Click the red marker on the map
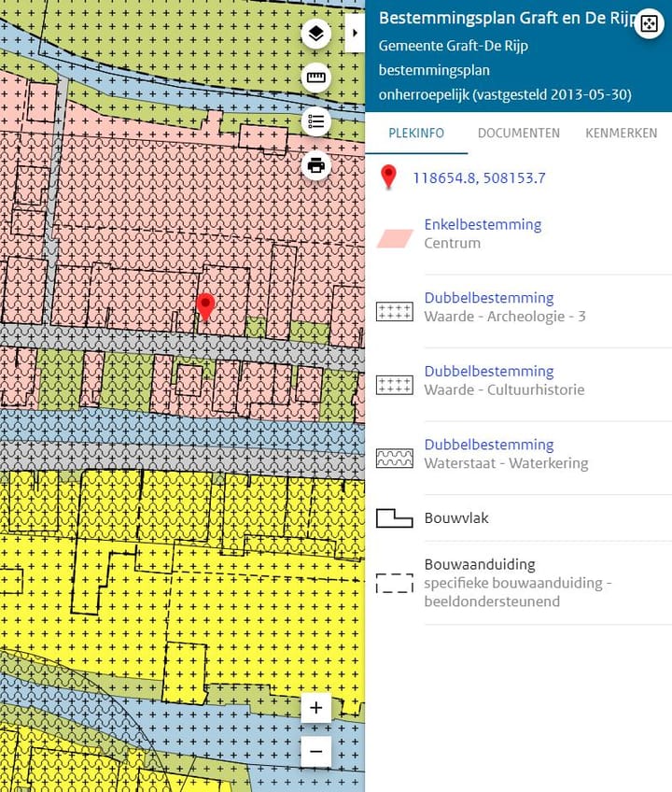The height and width of the screenshot is (792, 672). click(205, 305)
